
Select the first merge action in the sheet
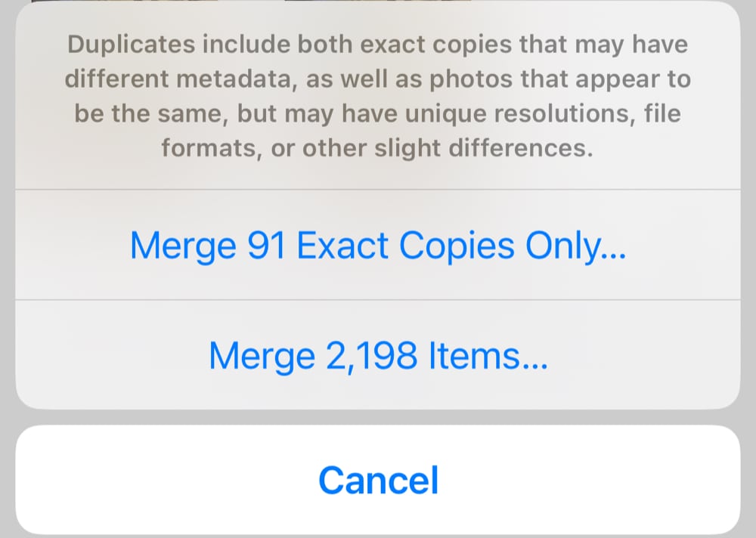click(378, 244)
